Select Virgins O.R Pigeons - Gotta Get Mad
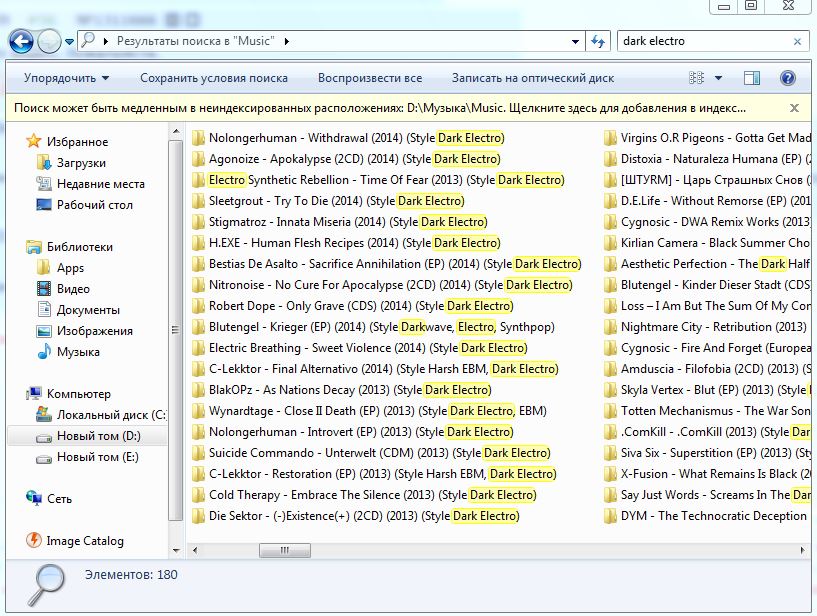817x616 pixels. pos(708,138)
